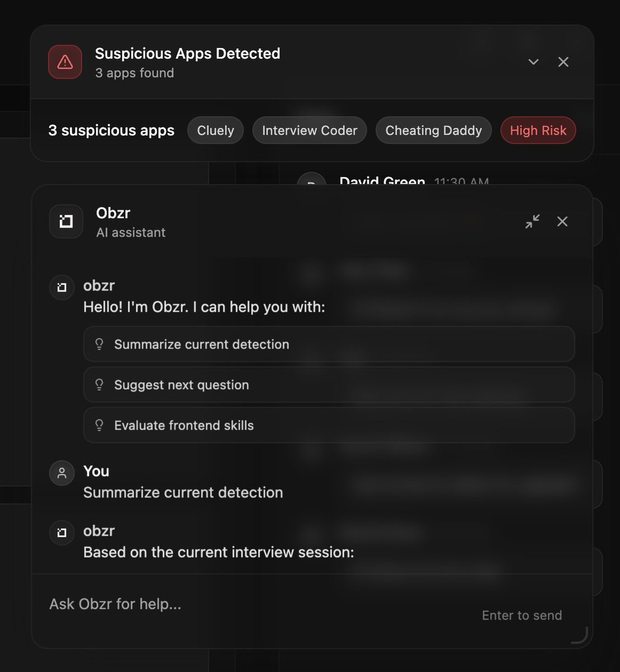Click the You user avatar icon

tap(62, 473)
